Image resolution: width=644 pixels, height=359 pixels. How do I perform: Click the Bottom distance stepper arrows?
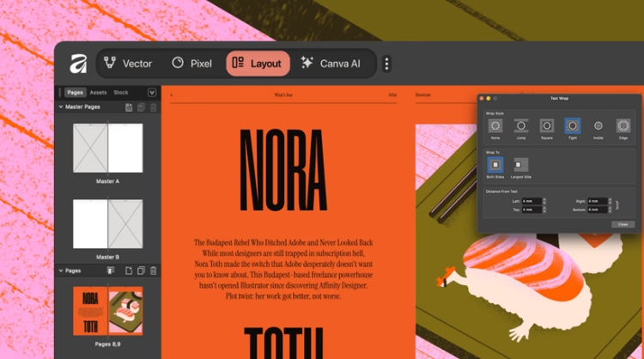pos(610,210)
